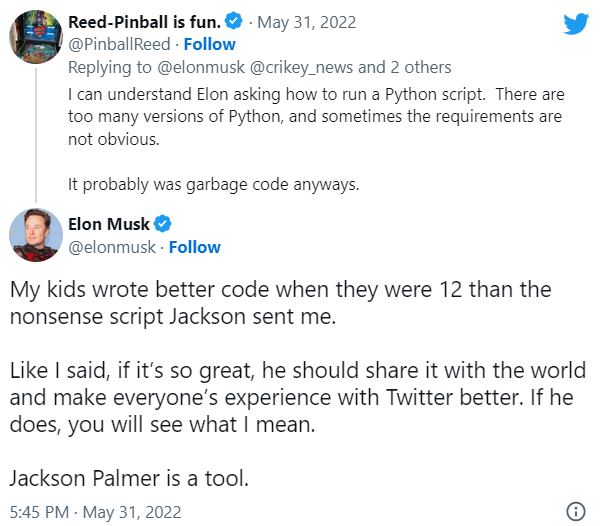Open the 'Elon Musk' display name
The width and height of the screenshot is (600, 526).
coord(109,224)
